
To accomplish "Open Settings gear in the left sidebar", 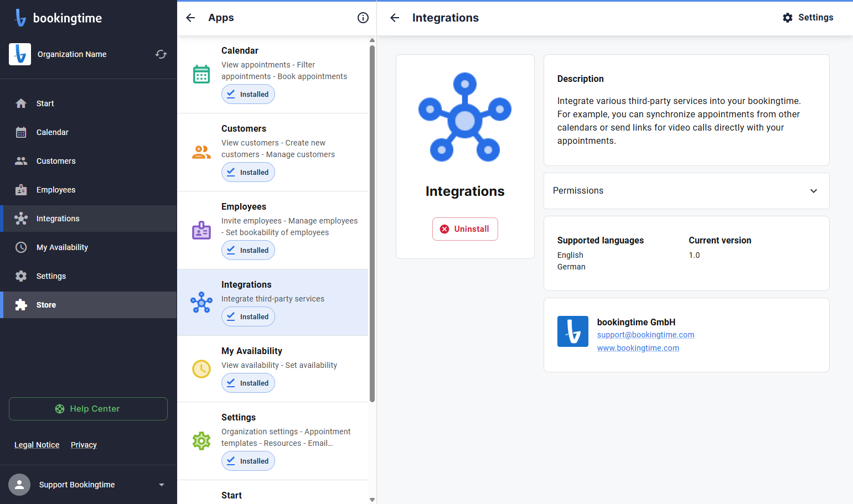I will (x=21, y=276).
